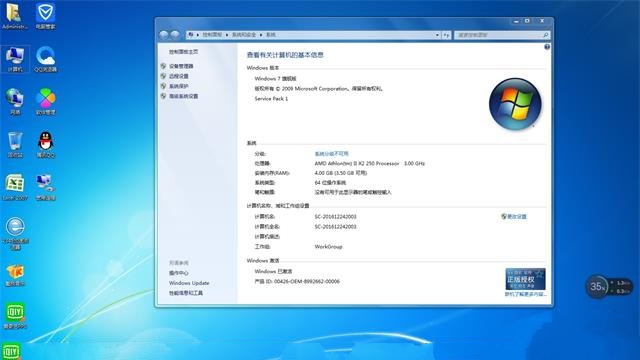Launch 腾讯QQ penguin shortcut
This screenshot has width=640, height=360.
(45, 145)
